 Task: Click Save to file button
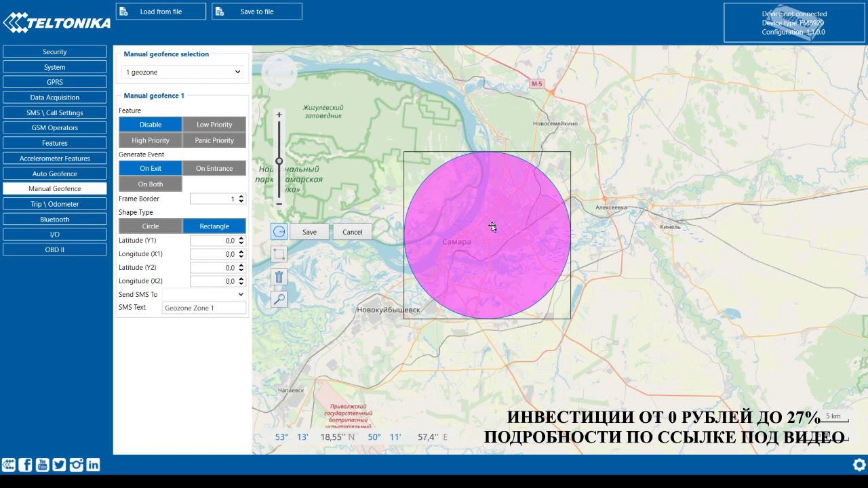tap(256, 12)
